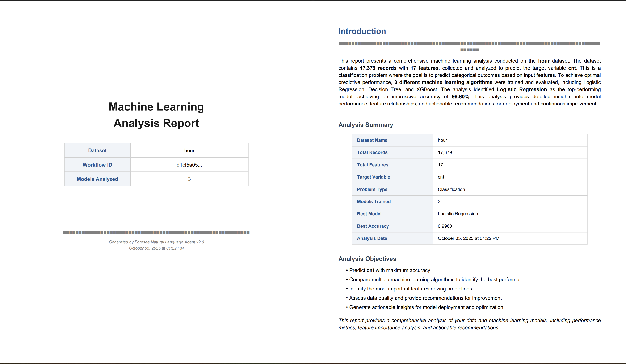Click the 'Generated by Foresee Natural Language Agent' footer
The width and height of the screenshot is (626, 364).
[x=156, y=242]
